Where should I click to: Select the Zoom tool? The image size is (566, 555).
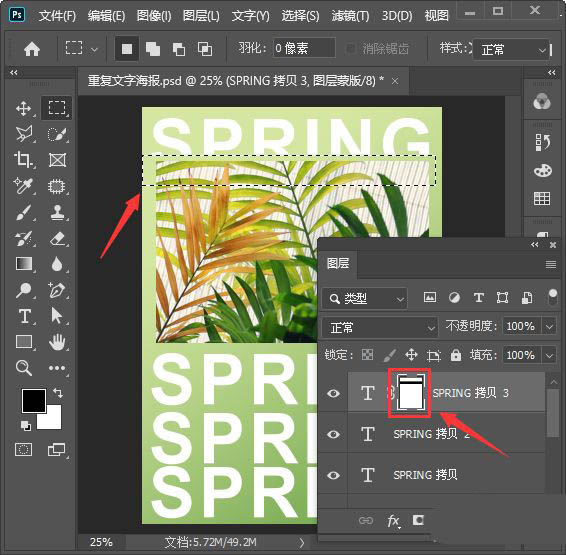tap(24, 368)
